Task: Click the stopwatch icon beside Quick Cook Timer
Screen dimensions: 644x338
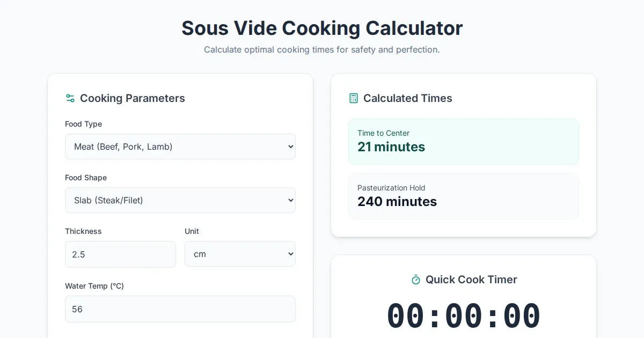Action: pyautogui.click(x=416, y=280)
